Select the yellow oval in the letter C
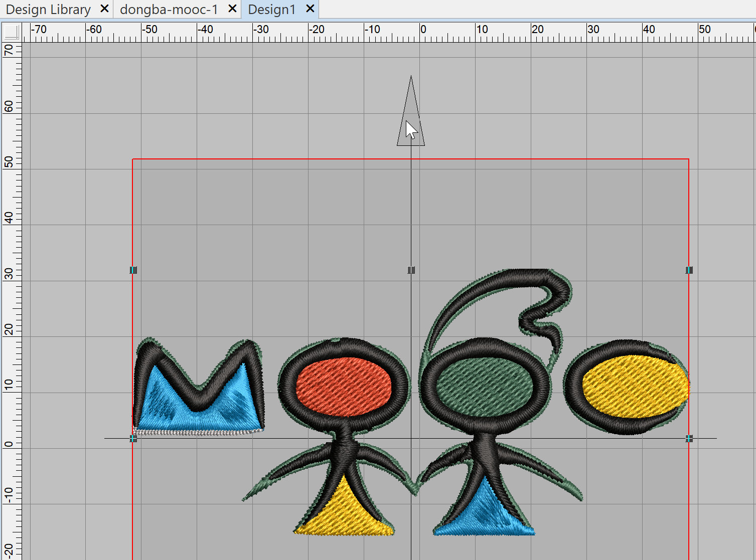This screenshot has width=756, height=560. pos(636,386)
